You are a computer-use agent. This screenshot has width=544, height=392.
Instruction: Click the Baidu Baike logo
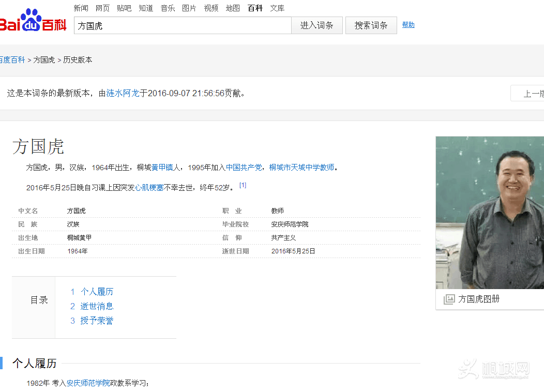point(33,22)
